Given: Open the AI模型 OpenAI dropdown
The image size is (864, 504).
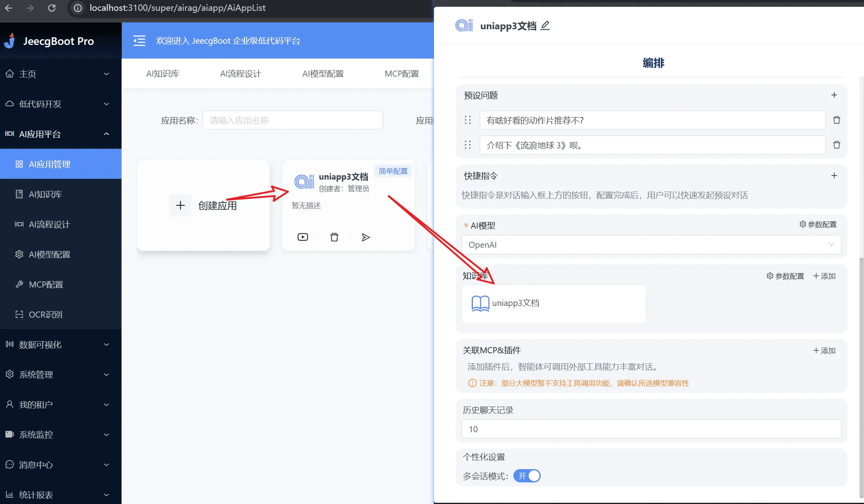Looking at the screenshot, I should 651,245.
